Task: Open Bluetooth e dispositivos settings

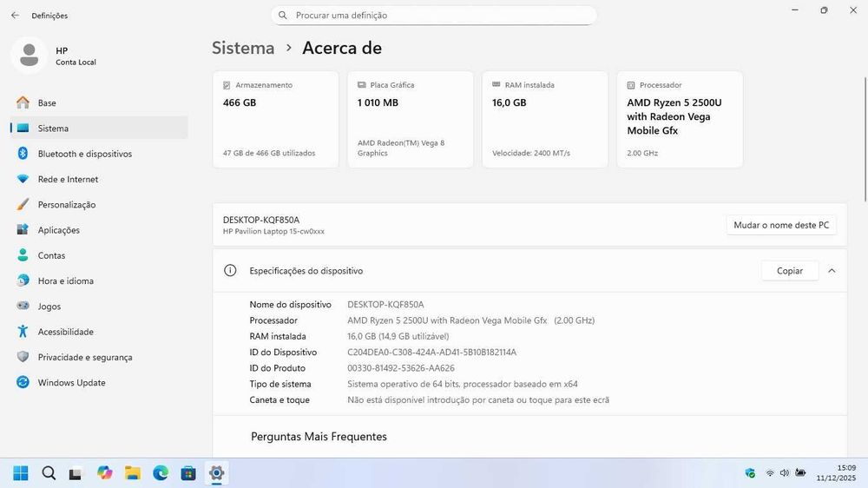Action: click(99, 154)
